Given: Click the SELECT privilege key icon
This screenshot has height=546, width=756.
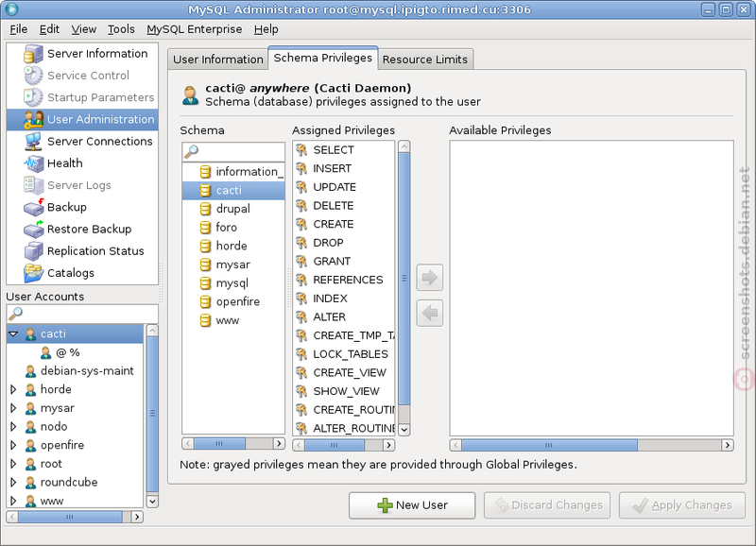Looking at the screenshot, I should (301, 150).
